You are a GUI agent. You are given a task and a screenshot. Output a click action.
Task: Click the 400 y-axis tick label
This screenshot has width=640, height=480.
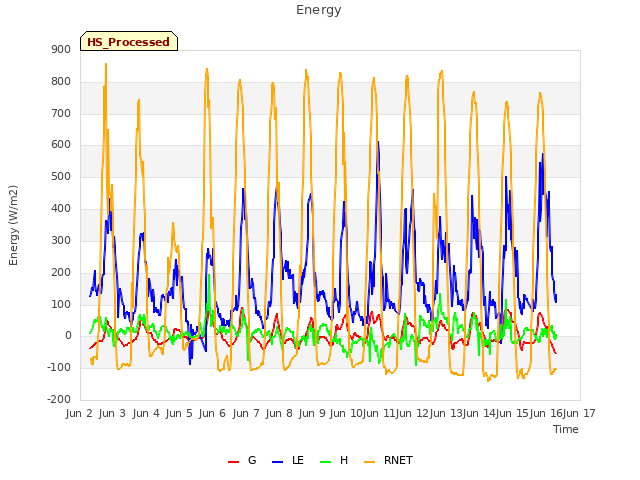(61, 209)
